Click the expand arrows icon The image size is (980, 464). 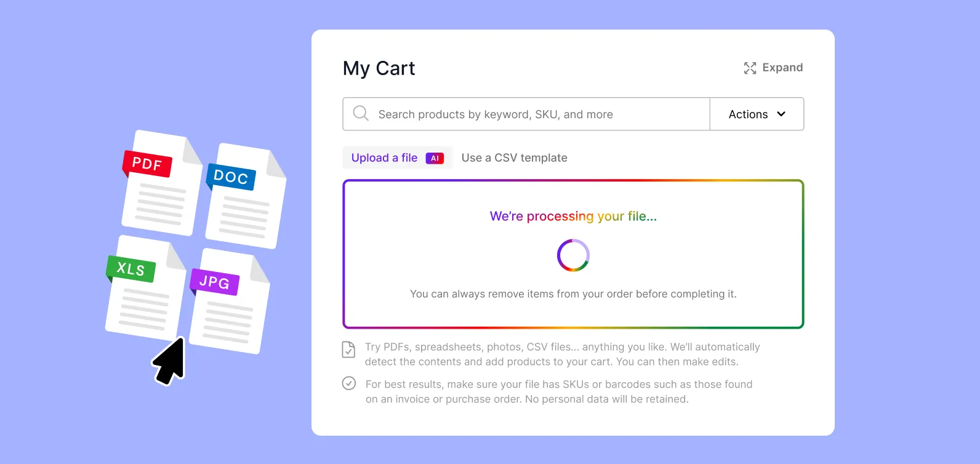(750, 68)
